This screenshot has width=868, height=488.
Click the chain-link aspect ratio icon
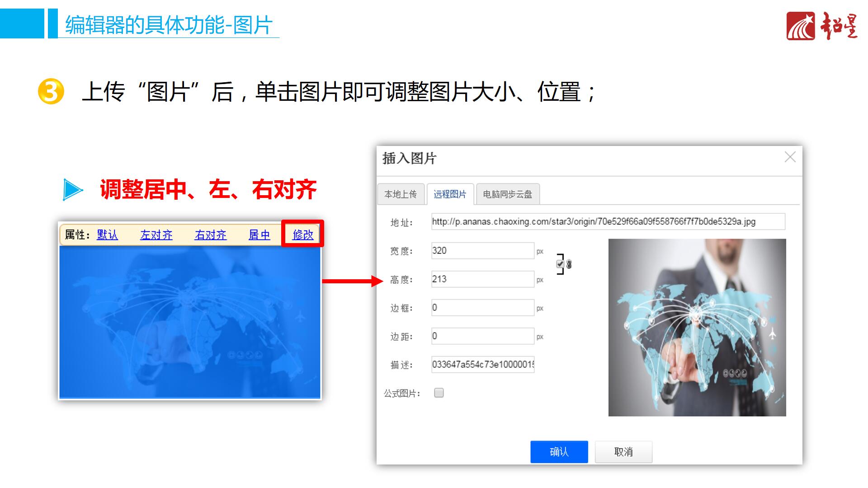tap(569, 264)
